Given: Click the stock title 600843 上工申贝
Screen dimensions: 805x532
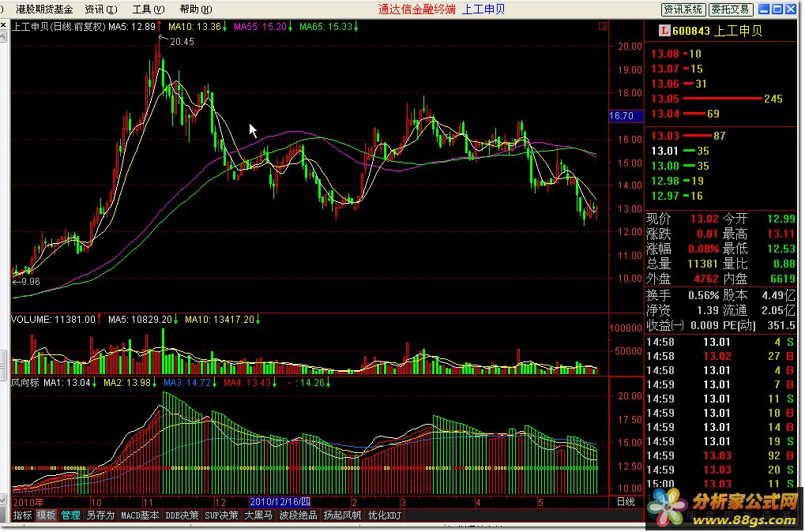Looking at the screenshot, I should coord(717,31).
